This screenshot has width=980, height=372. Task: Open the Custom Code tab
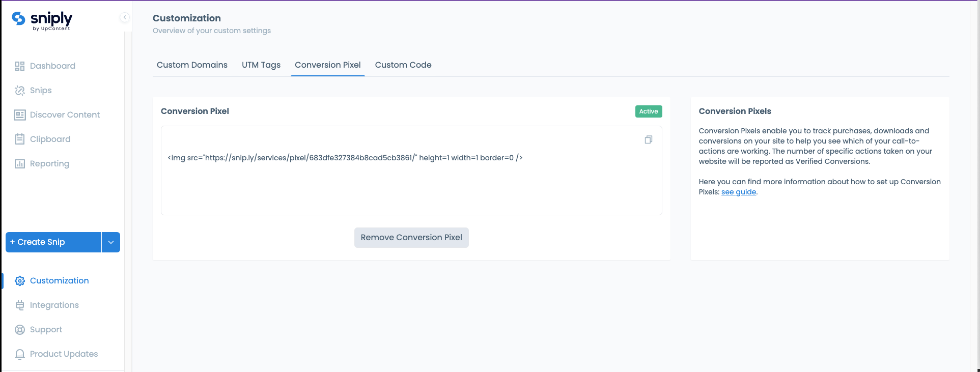(x=403, y=65)
